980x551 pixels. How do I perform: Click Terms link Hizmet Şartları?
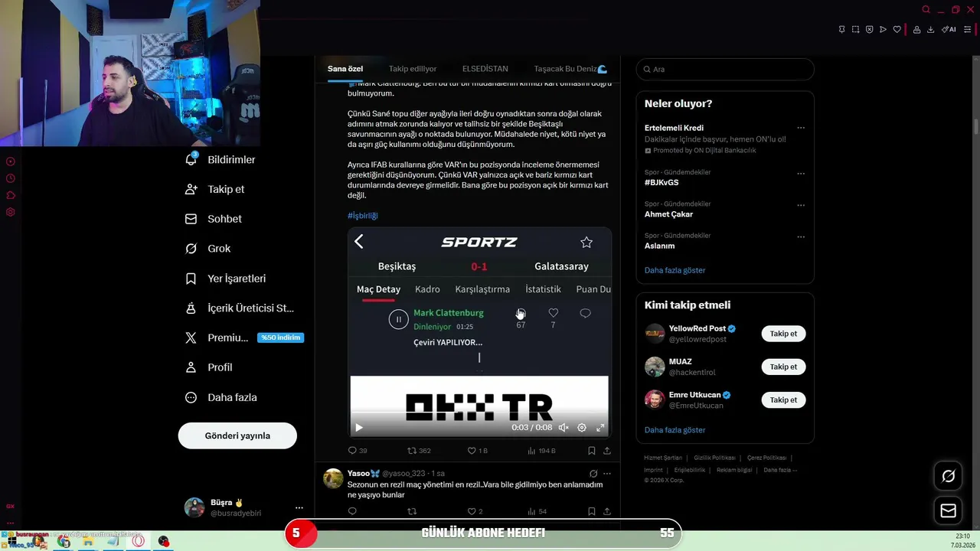[x=663, y=458]
